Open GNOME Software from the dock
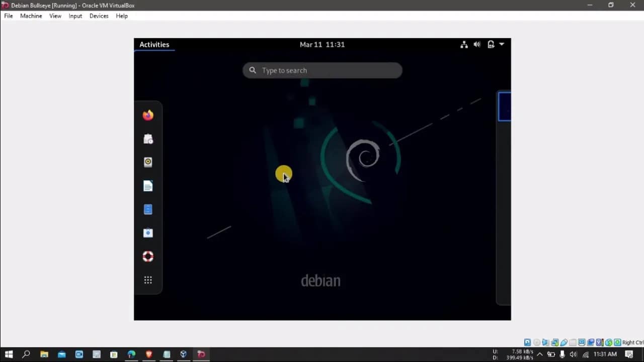 click(148, 233)
